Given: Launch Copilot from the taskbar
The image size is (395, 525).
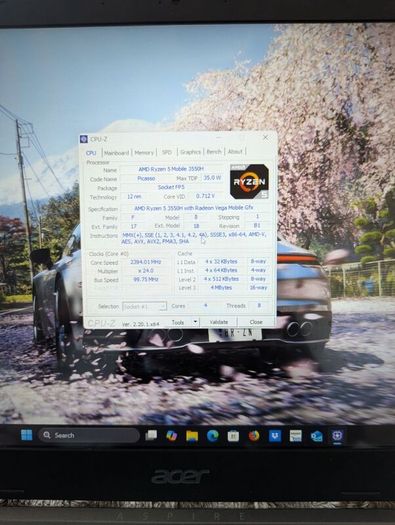Looking at the screenshot, I should click(x=172, y=436).
